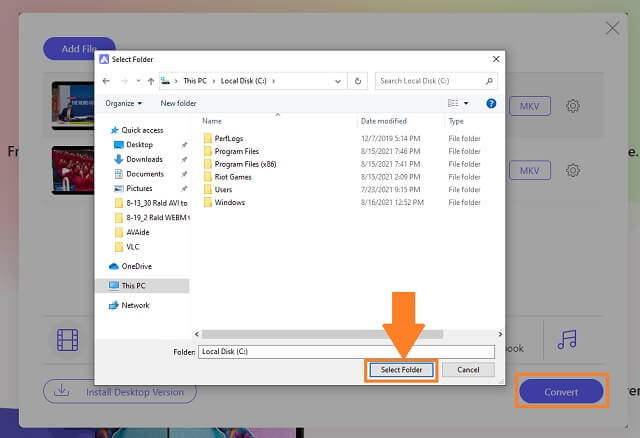Click the horizontal scrollbar right arrow
This screenshot has width=640, height=438.
click(500, 334)
